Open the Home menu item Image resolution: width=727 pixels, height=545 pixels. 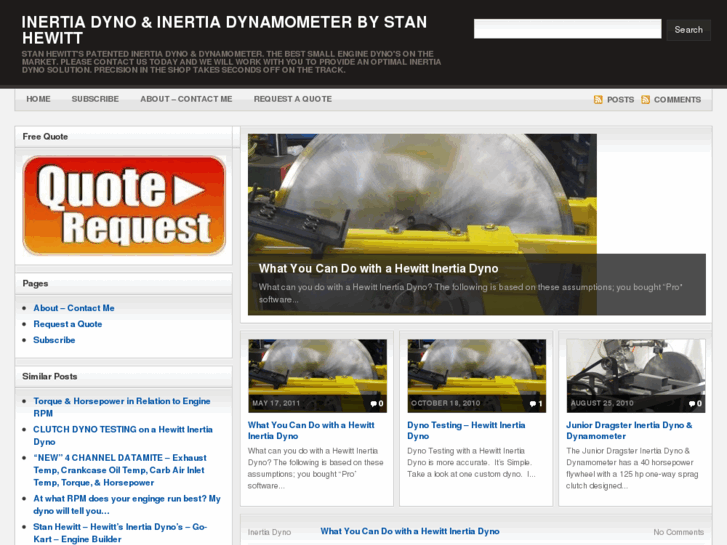[38, 99]
